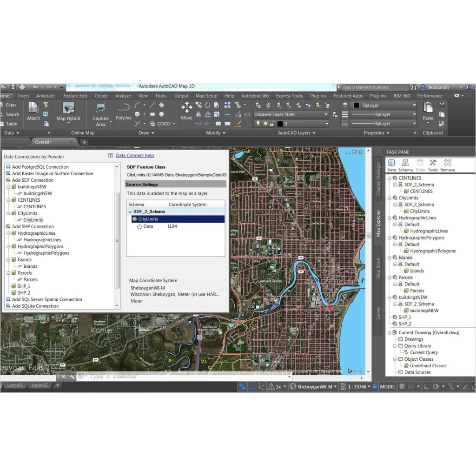476x476 pixels.
Task: Click the MODEL toggle in status bar
Action: [388, 386]
